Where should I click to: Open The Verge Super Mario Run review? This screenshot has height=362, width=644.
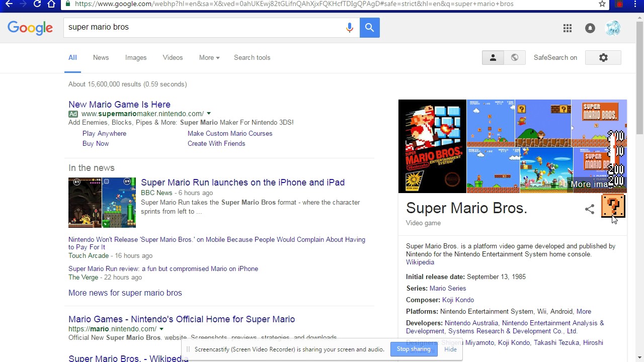click(x=163, y=269)
